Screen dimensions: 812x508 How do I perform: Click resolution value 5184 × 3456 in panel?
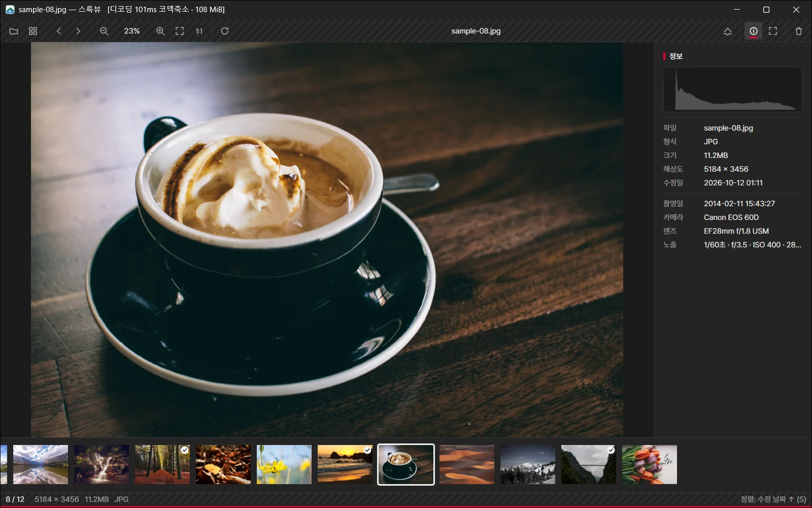[x=726, y=169]
